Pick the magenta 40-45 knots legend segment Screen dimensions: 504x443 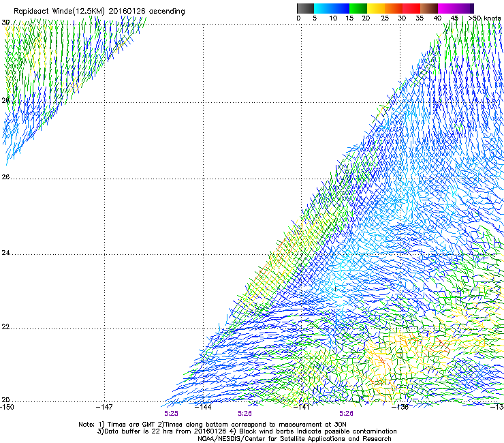point(447,8)
